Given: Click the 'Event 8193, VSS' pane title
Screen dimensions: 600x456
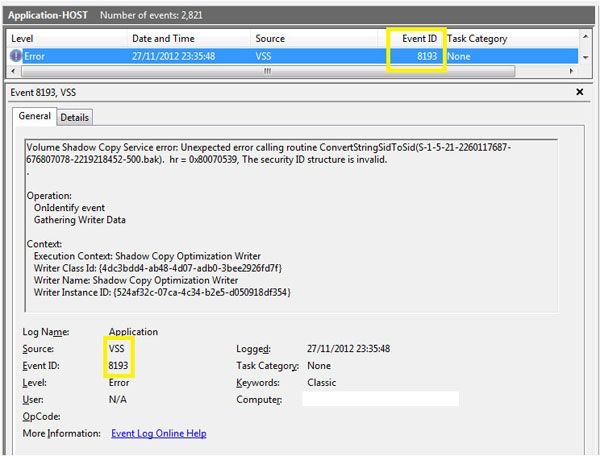Looking at the screenshot, I should click(43, 93).
